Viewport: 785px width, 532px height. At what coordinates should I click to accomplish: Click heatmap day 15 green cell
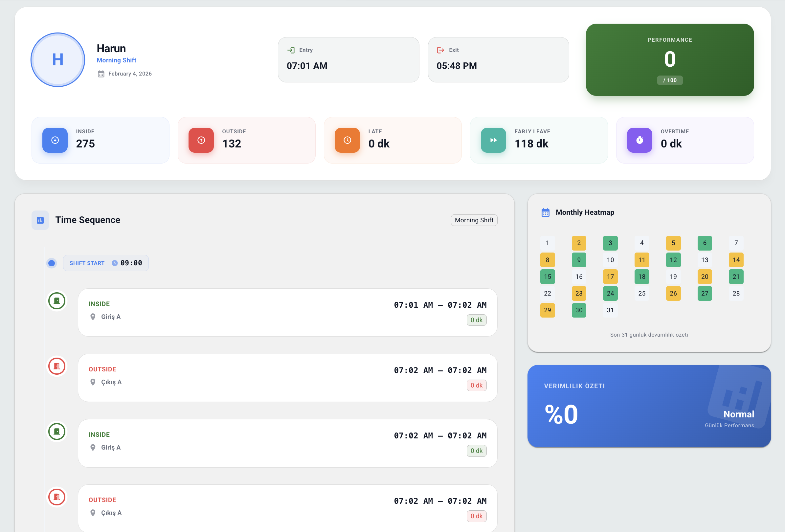547,277
